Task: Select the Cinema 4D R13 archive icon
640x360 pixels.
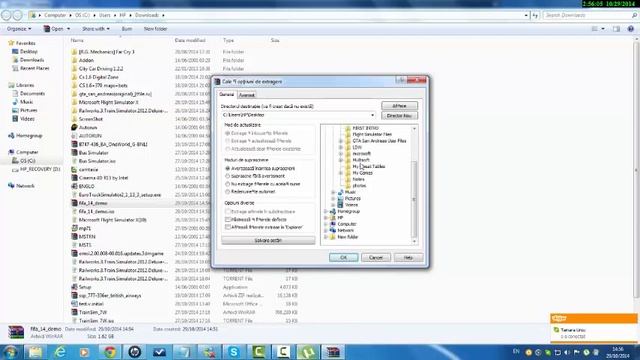Action: click(74, 178)
